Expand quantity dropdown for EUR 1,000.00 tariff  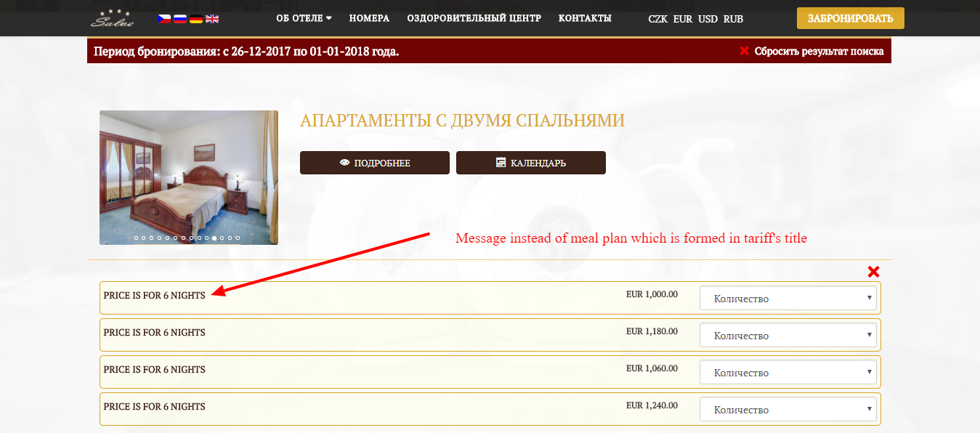coord(788,298)
